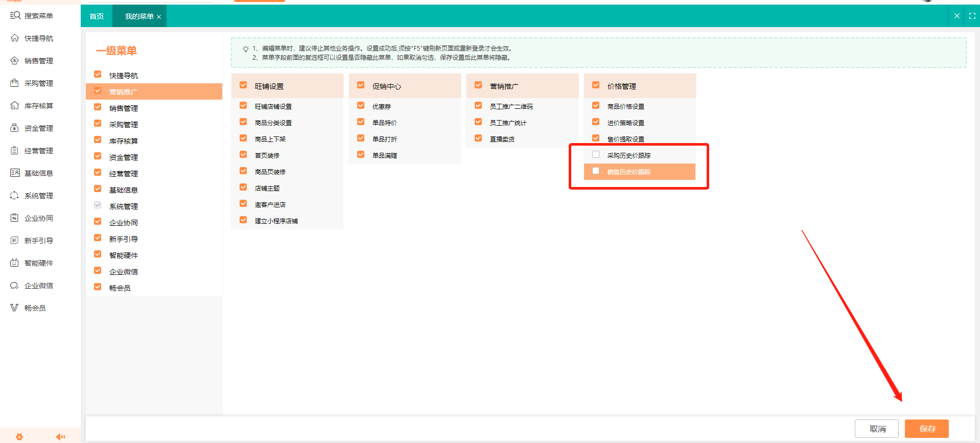Open 库存核算 warehouse icon in sidebar
The width and height of the screenshot is (980, 443).
tap(15, 106)
